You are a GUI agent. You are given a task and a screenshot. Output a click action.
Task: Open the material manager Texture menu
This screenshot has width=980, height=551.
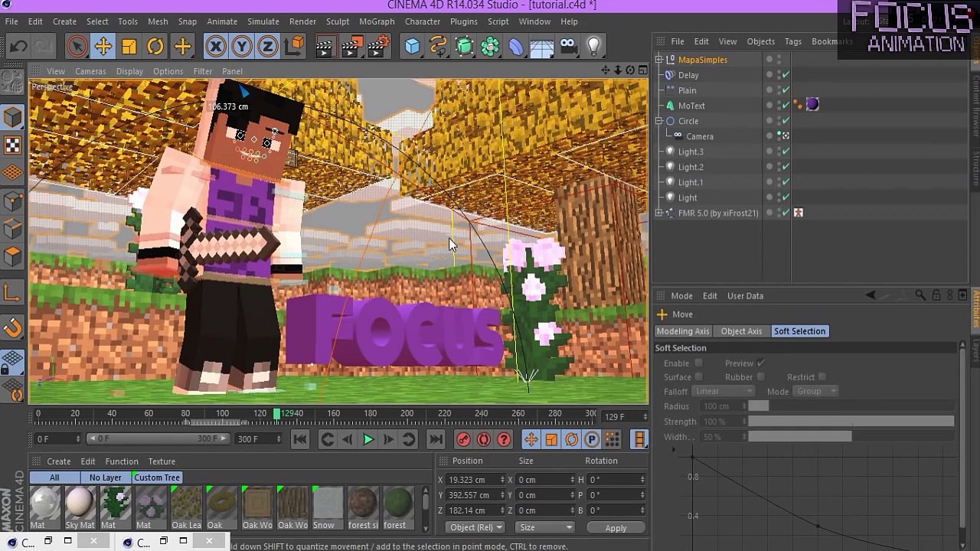pos(162,461)
